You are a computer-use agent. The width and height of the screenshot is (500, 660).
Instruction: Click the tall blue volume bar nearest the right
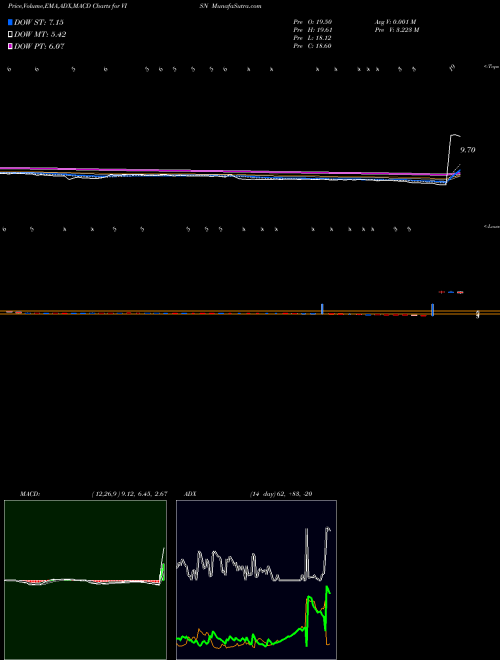pyautogui.click(x=432, y=309)
